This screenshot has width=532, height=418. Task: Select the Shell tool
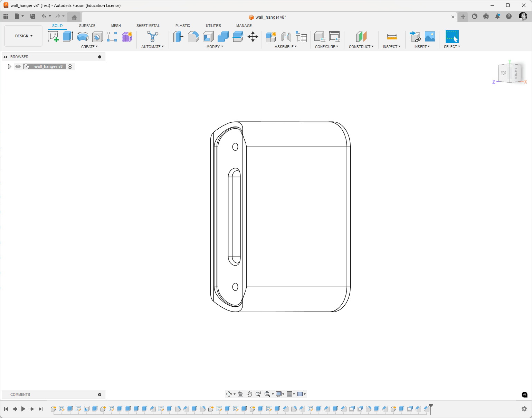click(x=208, y=36)
